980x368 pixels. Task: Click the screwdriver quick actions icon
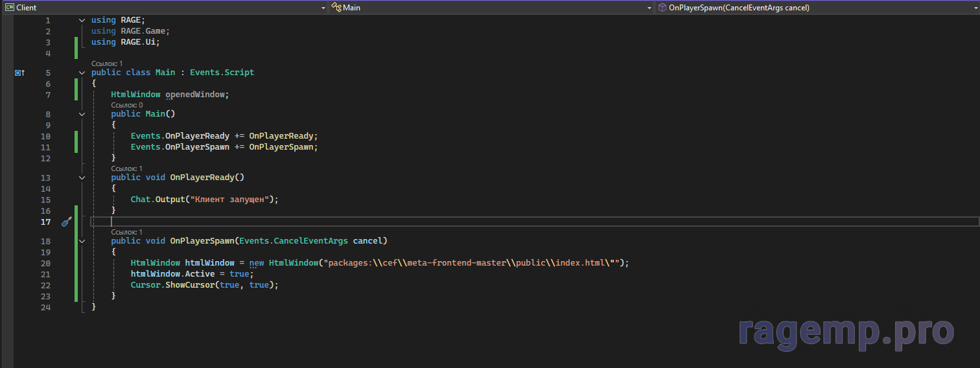[x=66, y=222]
